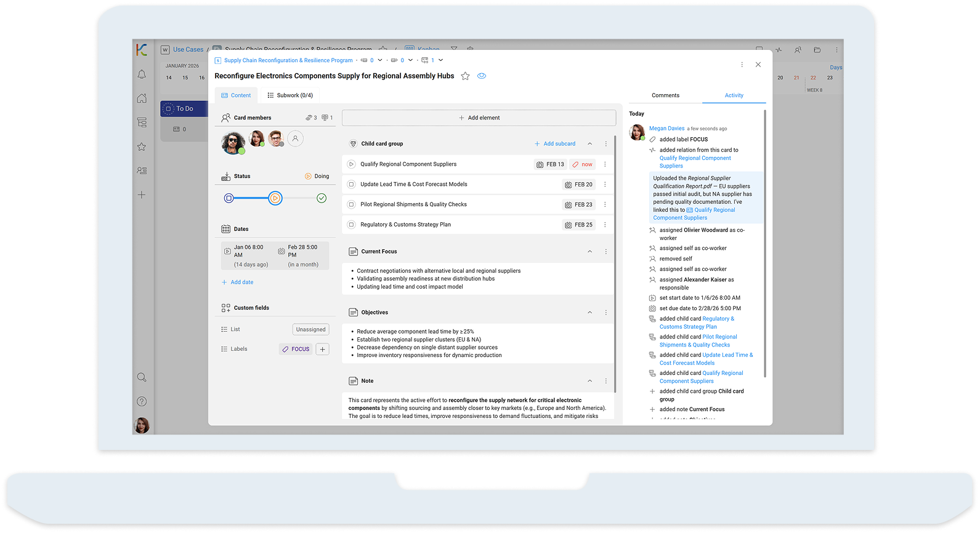Collapse the Objectives section chevron
980x533 pixels.
tap(589, 313)
